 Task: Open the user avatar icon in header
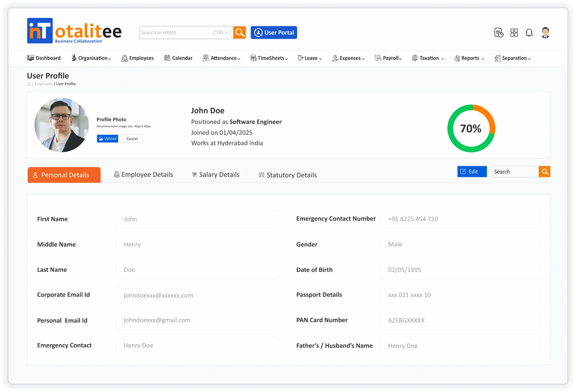pos(545,33)
